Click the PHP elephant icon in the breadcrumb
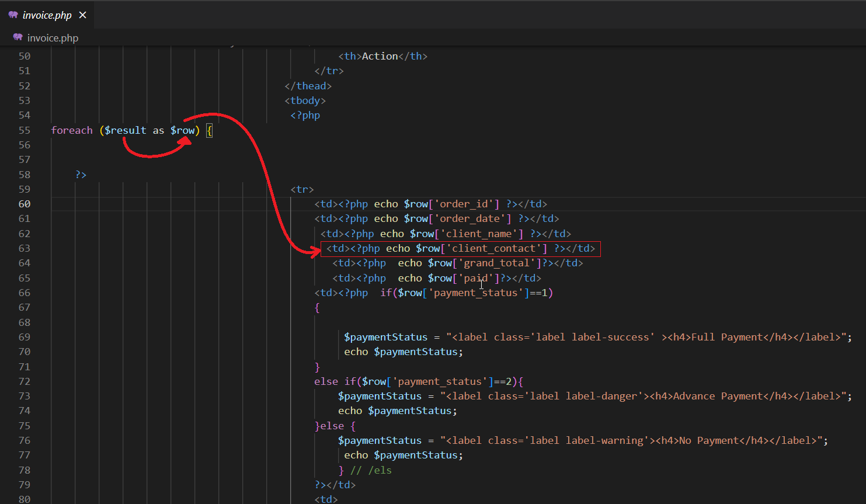 (x=18, y=37)
